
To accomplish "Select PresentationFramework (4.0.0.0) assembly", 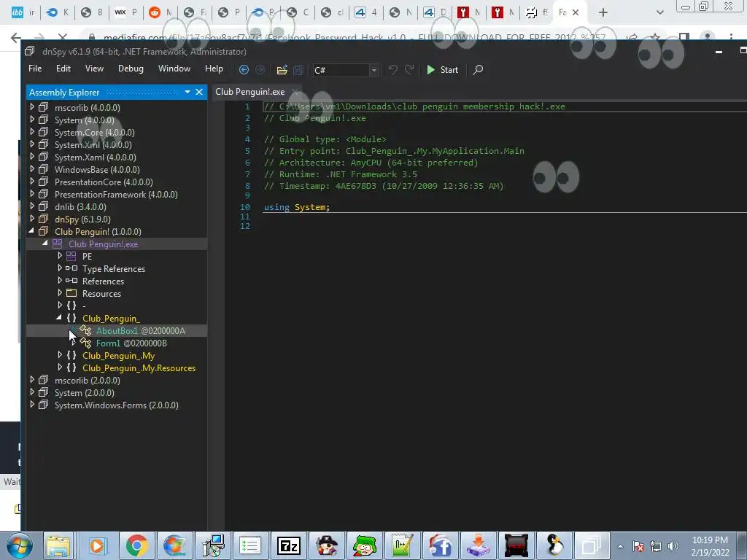I will coord(116,194).
